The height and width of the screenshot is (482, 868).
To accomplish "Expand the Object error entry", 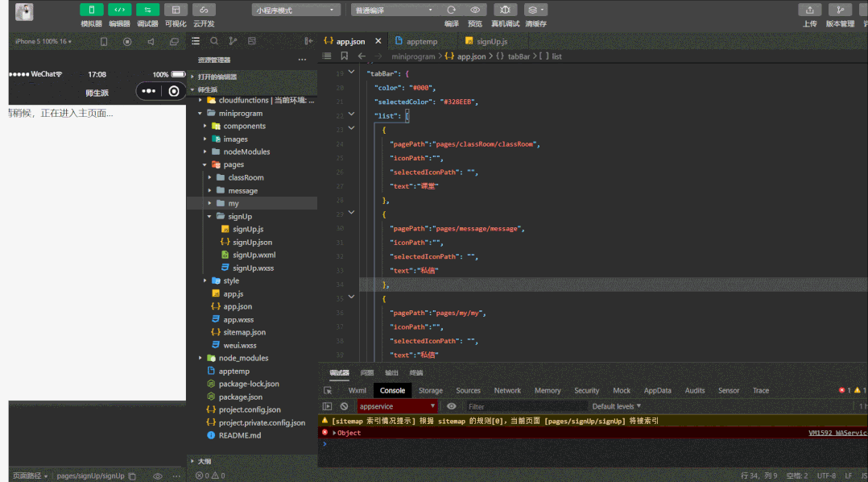I will 334,433.
